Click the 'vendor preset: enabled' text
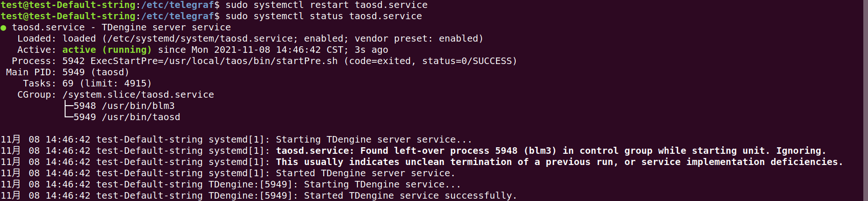Viewport: 868px width, 201px height. [416, 39]
